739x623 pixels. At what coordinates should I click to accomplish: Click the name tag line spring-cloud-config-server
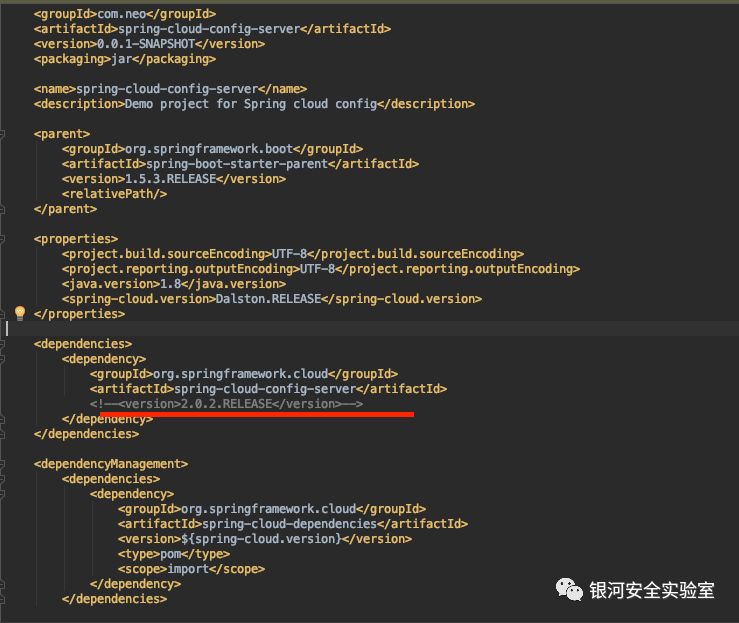[x=170, y=89]
